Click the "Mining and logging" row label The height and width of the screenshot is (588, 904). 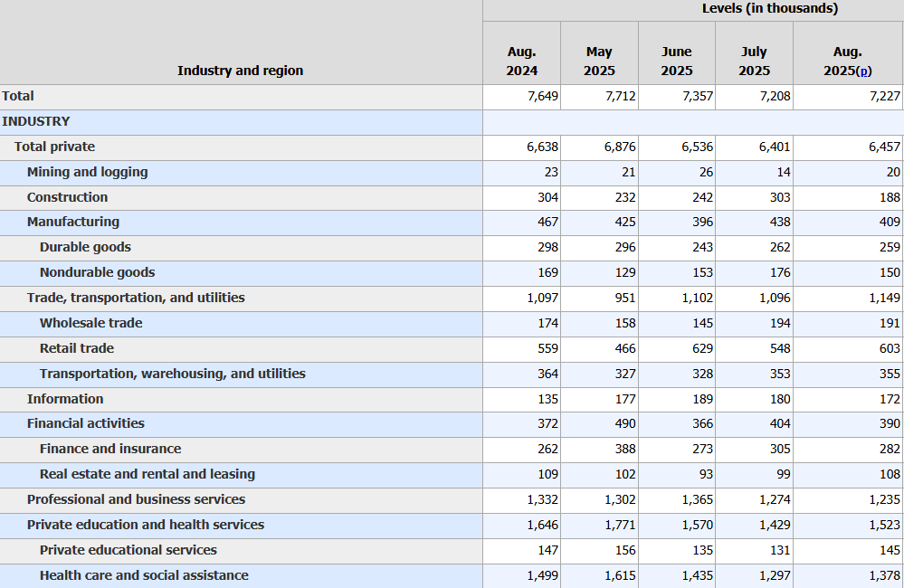pyautogui.click(x=87, y=172)
